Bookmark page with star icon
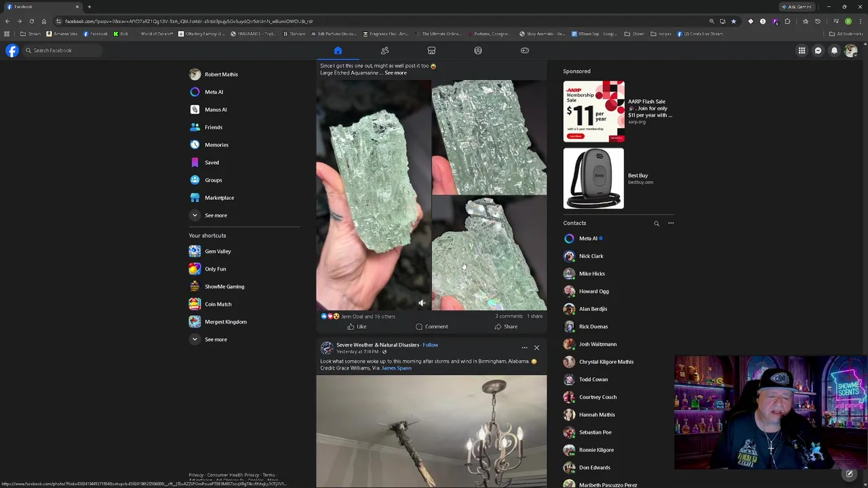Viewport: 868px width, 488px height. click(x=733, y=21)
